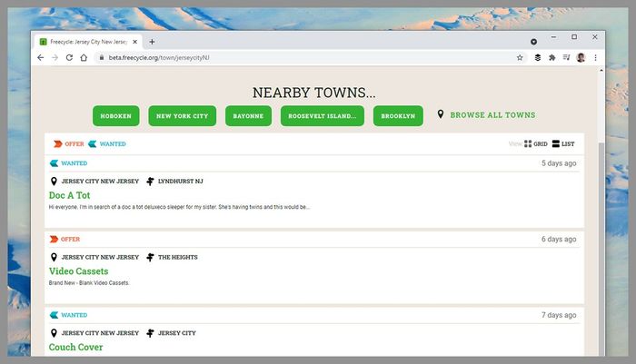Toggle the OFFER filter
Screen dimensions: 636x364
[68, 144]
